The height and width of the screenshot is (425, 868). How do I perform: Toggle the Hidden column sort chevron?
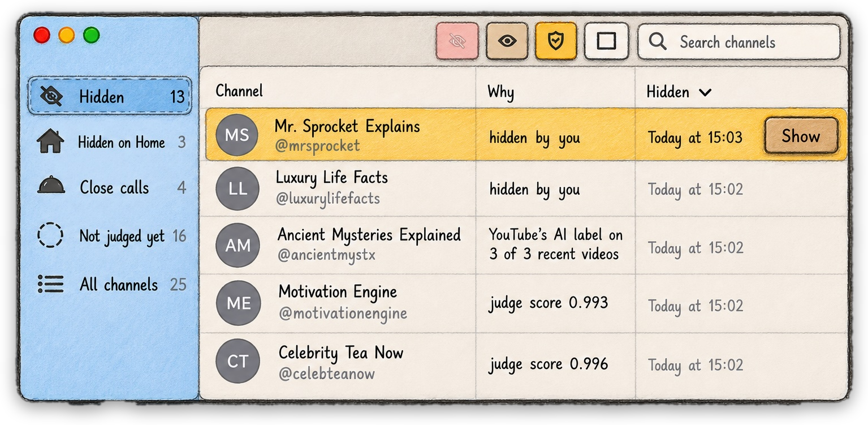[x=705, y=92]
